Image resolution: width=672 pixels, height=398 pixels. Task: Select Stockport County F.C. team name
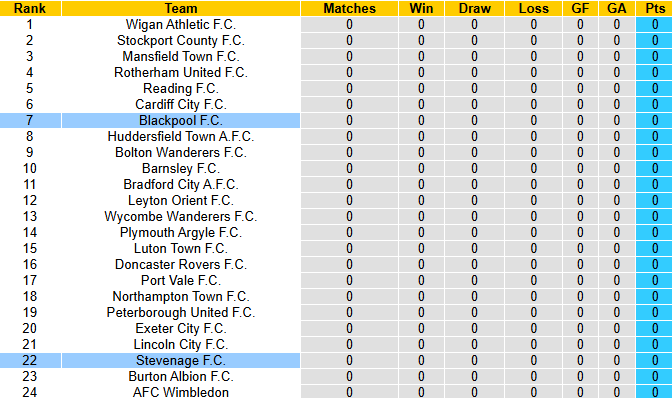pyautogui.click(x=181, y=40)
